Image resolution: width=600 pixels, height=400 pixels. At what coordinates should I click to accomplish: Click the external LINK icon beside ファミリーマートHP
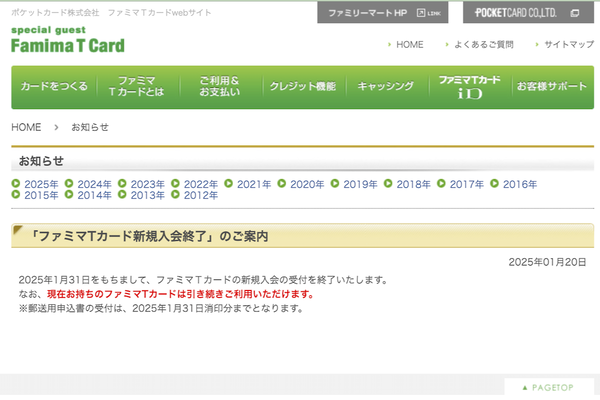tap(429, 13)
